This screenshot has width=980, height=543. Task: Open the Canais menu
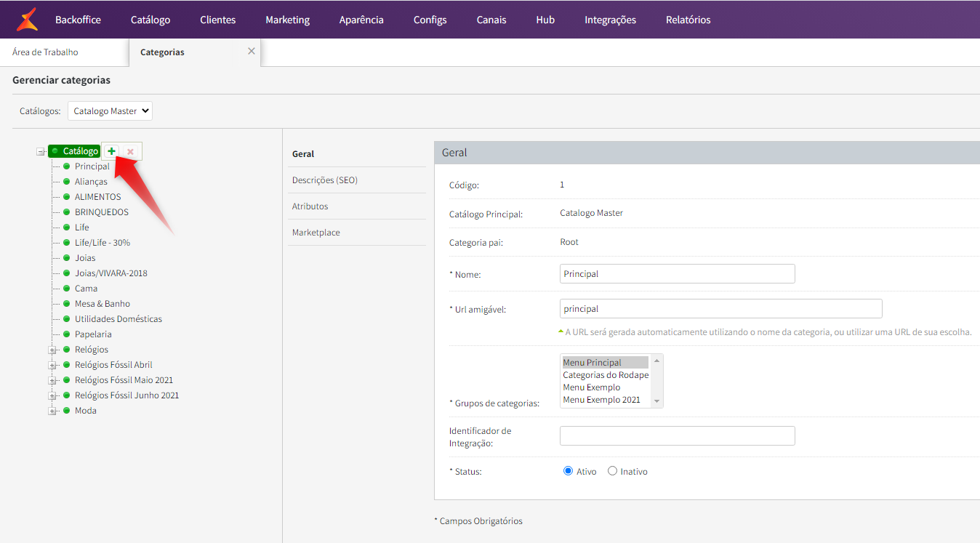coord(491,20)
